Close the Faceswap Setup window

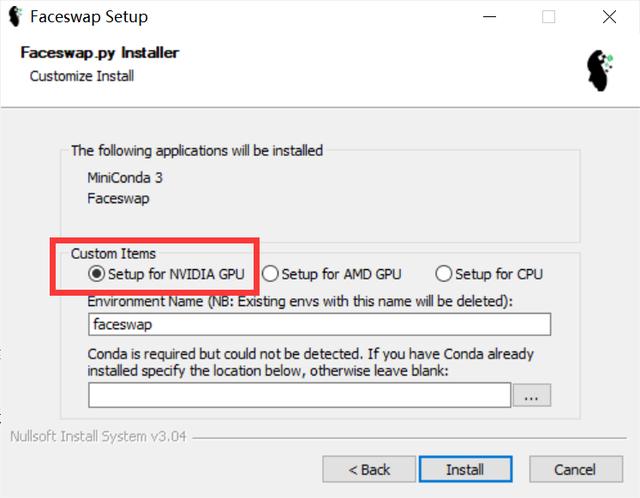click(x=609, y=17)
